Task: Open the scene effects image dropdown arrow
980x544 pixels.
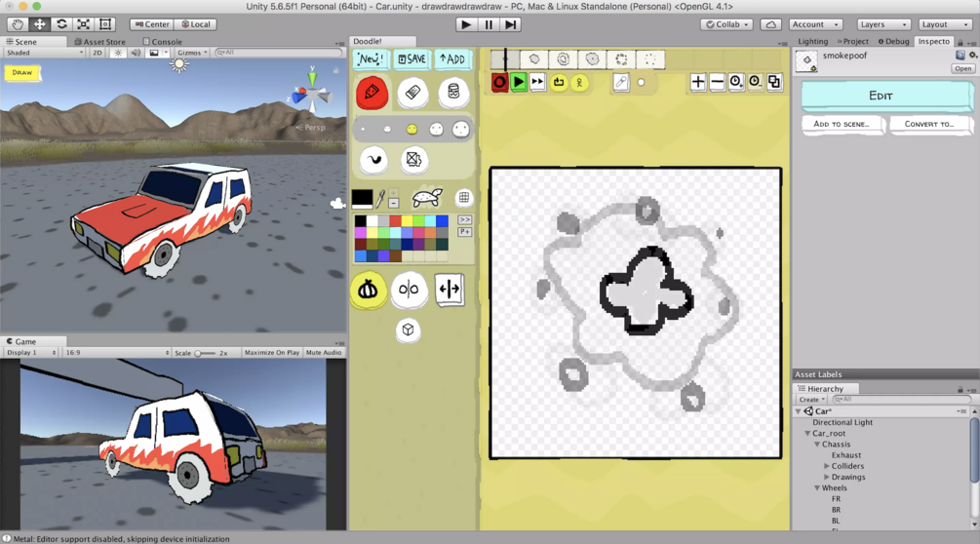Action: click(166, 53)
